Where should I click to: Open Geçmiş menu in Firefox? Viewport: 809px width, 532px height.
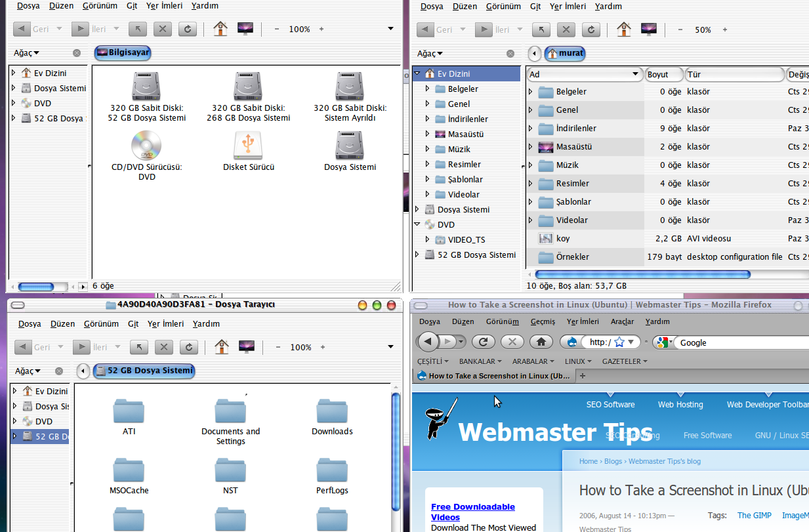(543, 321)
